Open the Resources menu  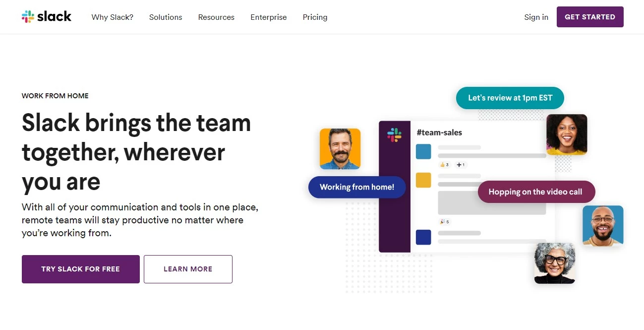pos(216,17)
